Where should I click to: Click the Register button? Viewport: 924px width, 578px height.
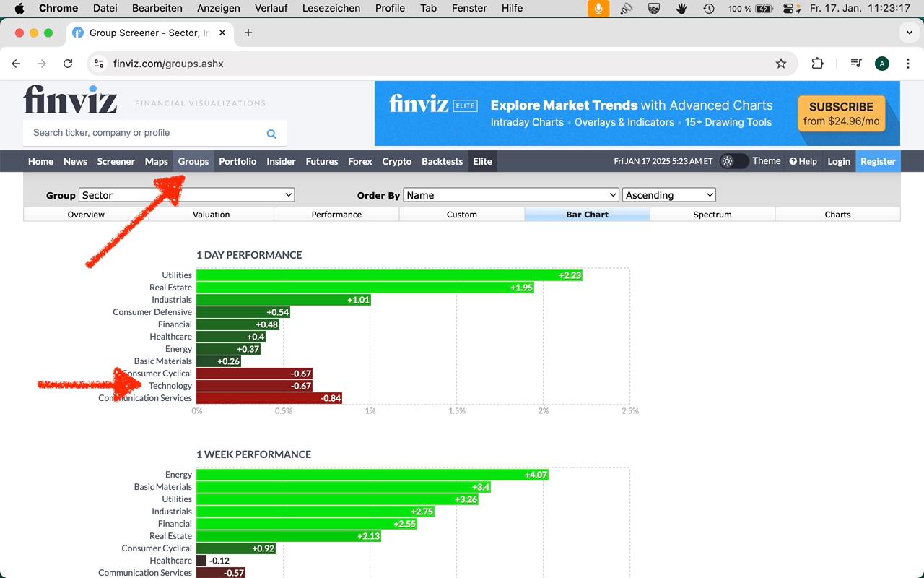[x=878, y=161]
